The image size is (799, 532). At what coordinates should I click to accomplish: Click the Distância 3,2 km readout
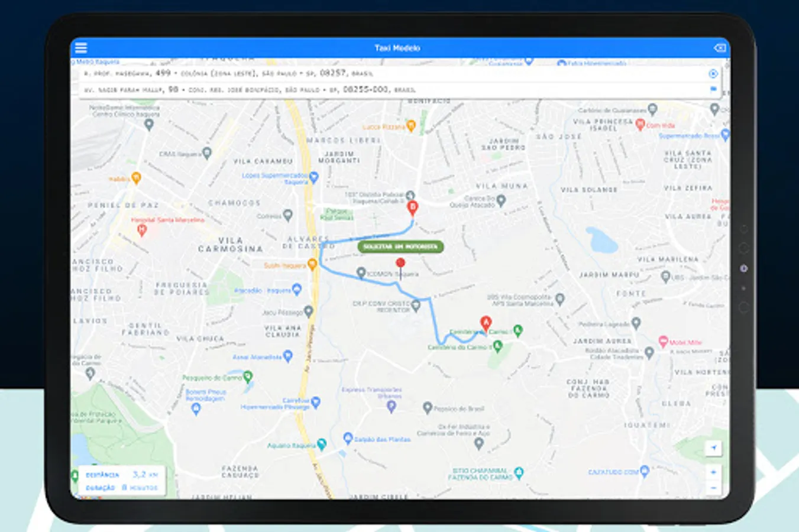pos(122,475)
